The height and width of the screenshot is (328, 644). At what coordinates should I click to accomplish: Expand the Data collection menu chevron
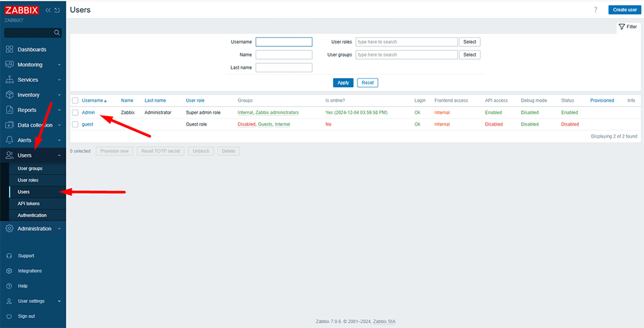tap(59, 125)
